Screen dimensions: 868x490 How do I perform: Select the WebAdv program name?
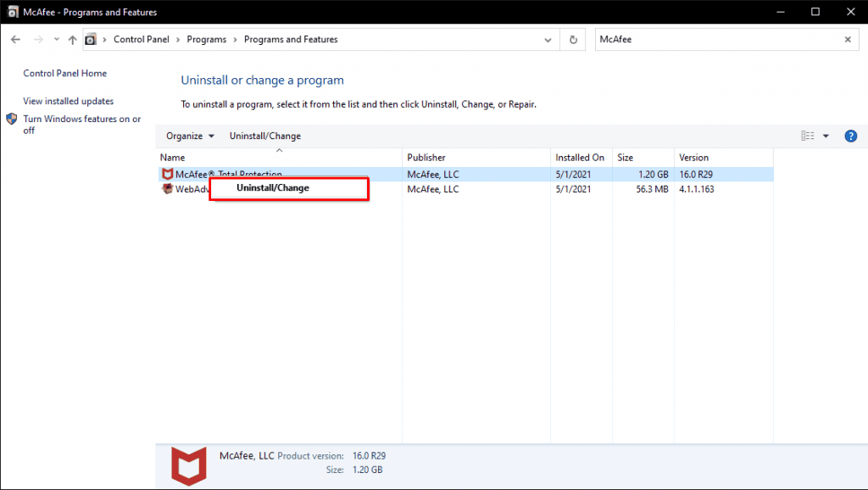[x=192, y=189]
